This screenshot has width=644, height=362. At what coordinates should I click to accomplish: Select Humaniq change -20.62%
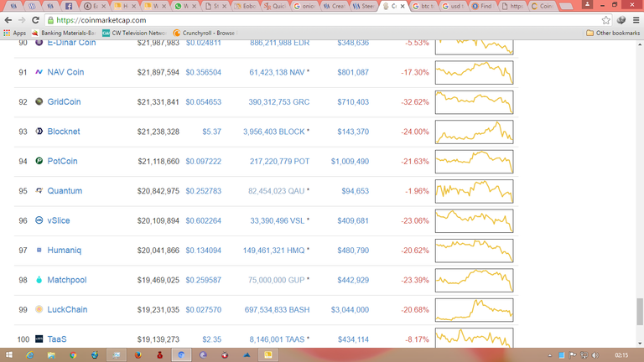415,251
